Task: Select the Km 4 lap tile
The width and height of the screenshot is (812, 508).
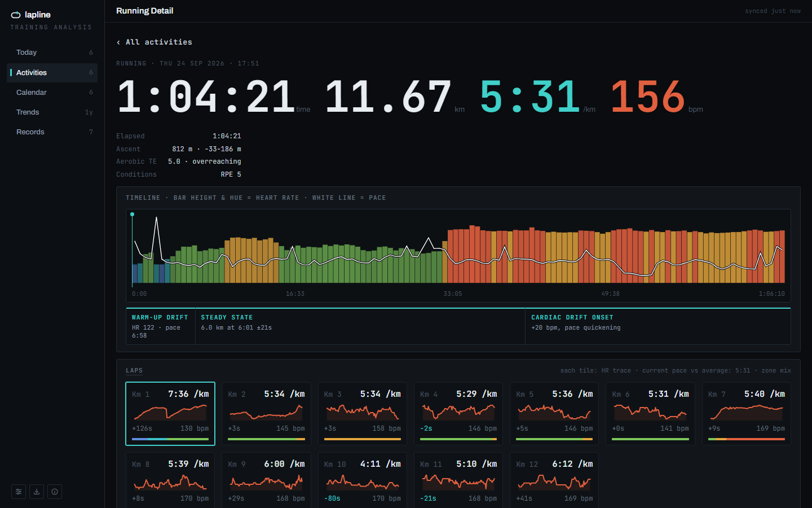Action: pos(458,414)
